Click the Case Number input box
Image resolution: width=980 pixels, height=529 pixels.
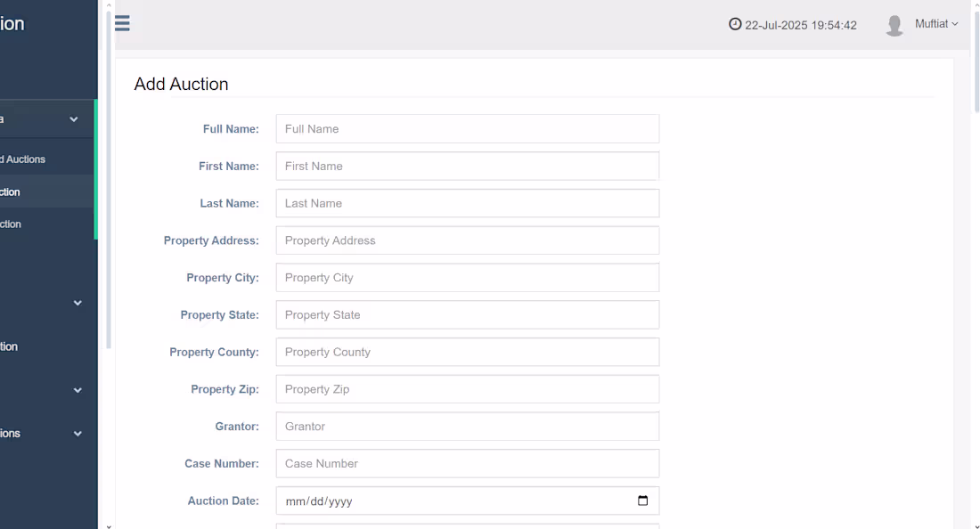(467, 464)
